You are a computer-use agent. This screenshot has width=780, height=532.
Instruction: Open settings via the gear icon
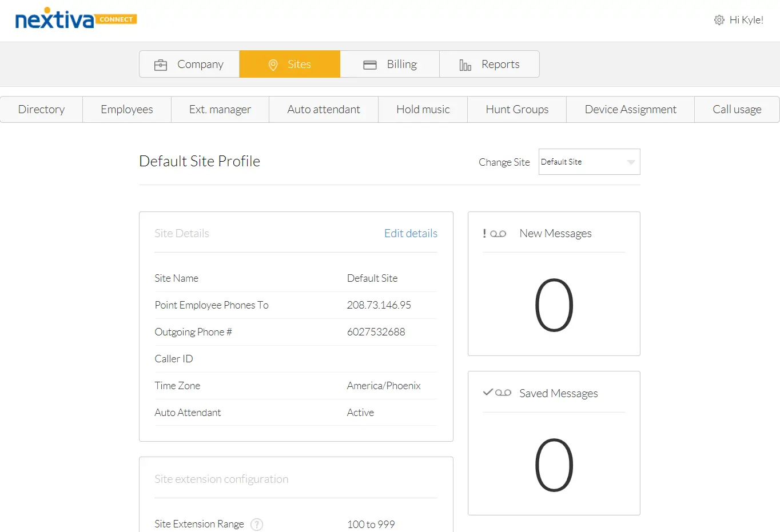tap(719, 19)
